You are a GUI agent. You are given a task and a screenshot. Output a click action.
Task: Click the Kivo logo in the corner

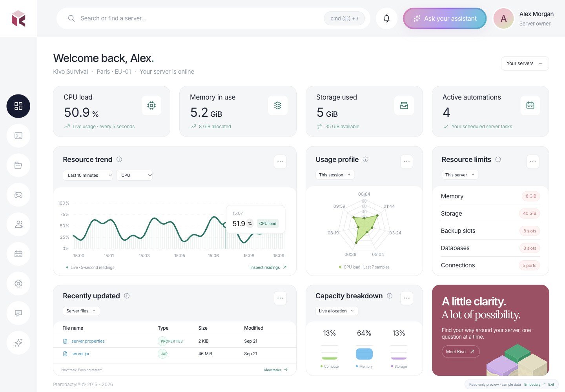click(18, 18)
